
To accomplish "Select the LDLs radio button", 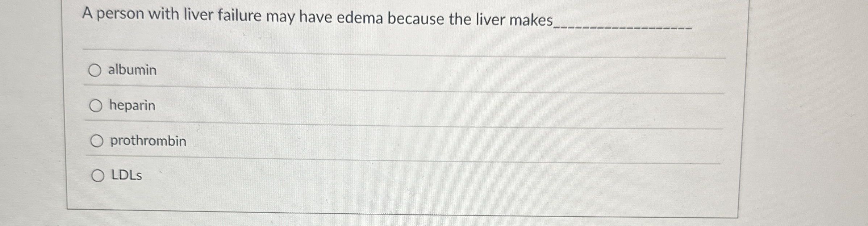I will [x=98, y=176].
